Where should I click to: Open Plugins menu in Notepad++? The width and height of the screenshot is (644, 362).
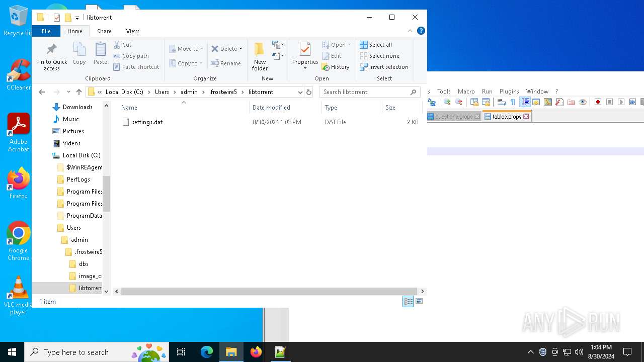pos(509,92)
